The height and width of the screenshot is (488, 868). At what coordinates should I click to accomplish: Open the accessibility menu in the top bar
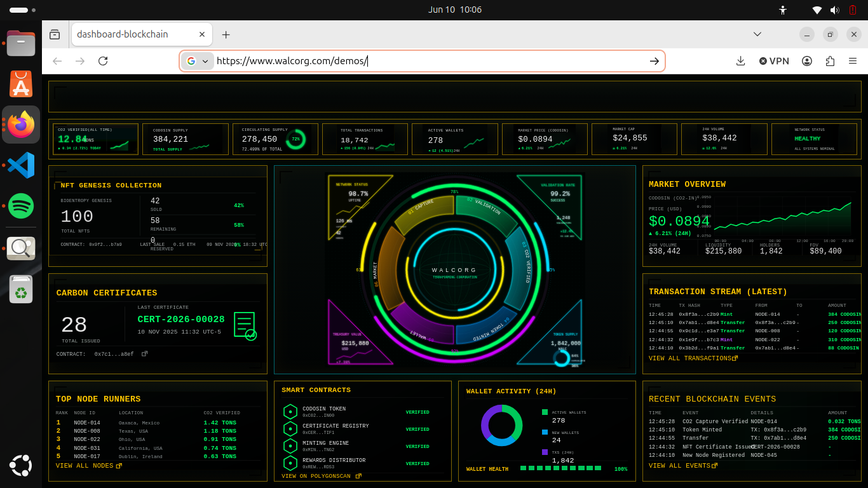click(782, 10)
